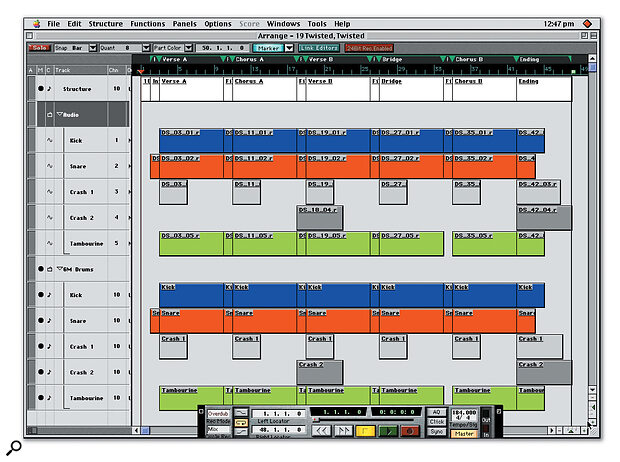The height and width of the screenshot is (462, 620).
Task: Select the DS_18_04.r Crash 2 part
Action: (320, 218)
